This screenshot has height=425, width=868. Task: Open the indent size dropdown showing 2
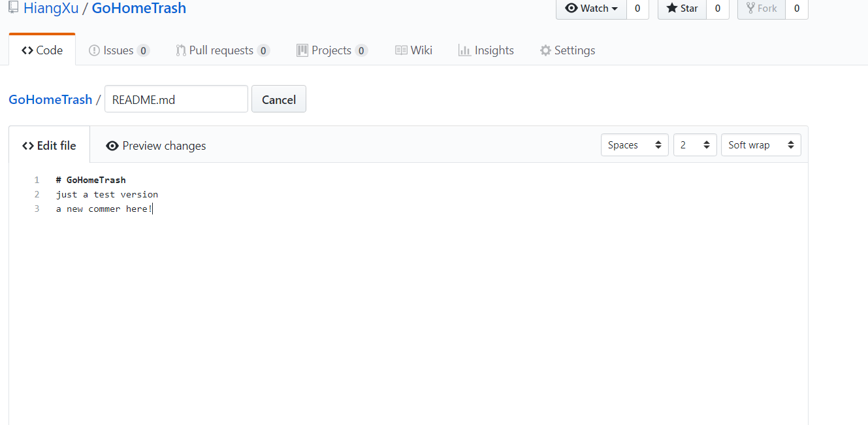[x=696, y=145]
